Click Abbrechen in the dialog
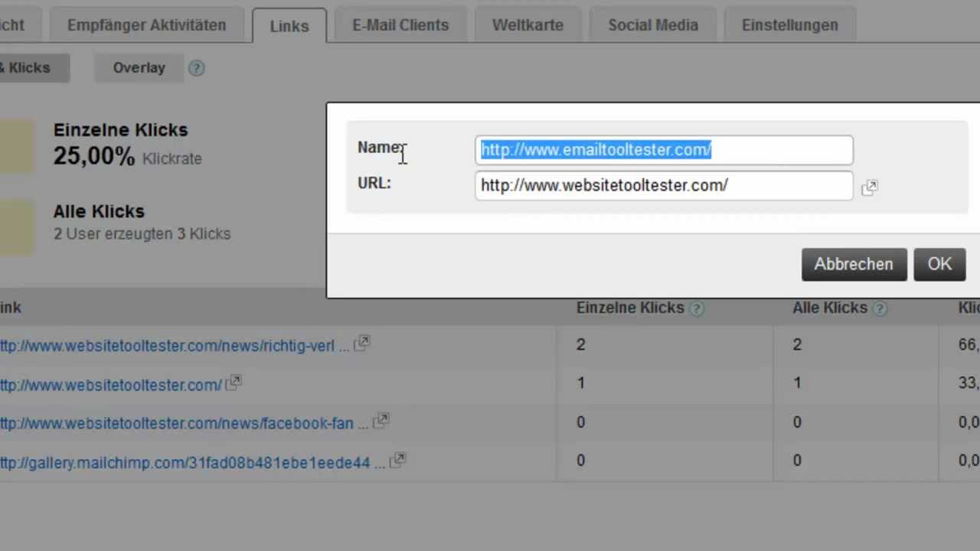Viewport: 980px width, 551px height. click(x=854, y=264)
